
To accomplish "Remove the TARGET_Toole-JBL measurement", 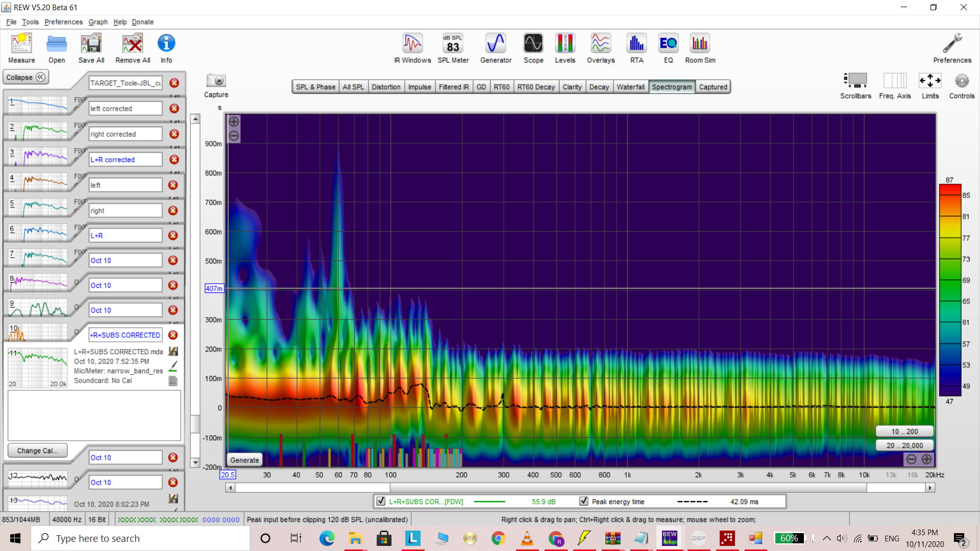I will pos(174,83).
